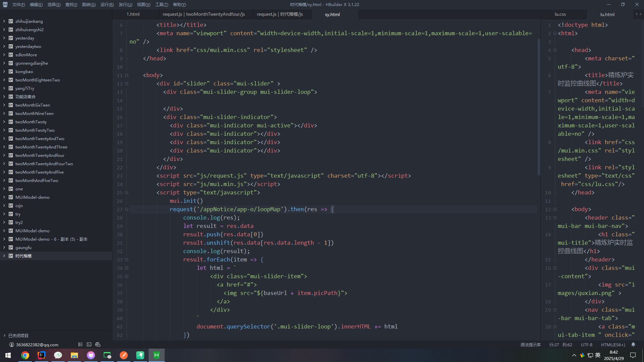Open the terminal icon in status bar
This screenshot has width=644, height=362.
(x=89, y=345)
